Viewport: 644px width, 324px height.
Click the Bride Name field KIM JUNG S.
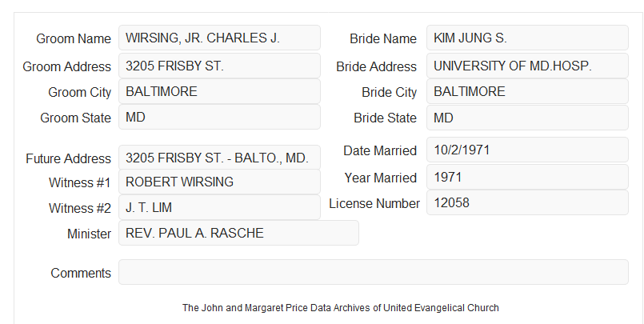(x=527, y=38)
